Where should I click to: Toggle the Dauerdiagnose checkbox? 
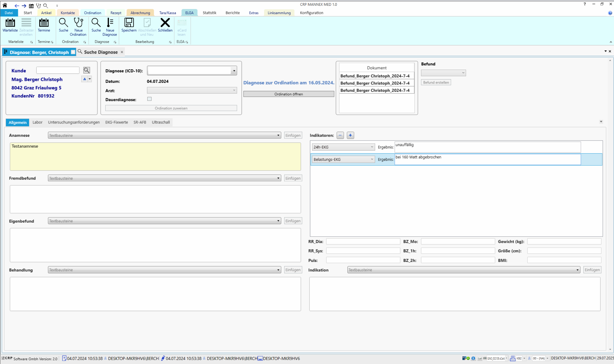[x=149, y=99]
